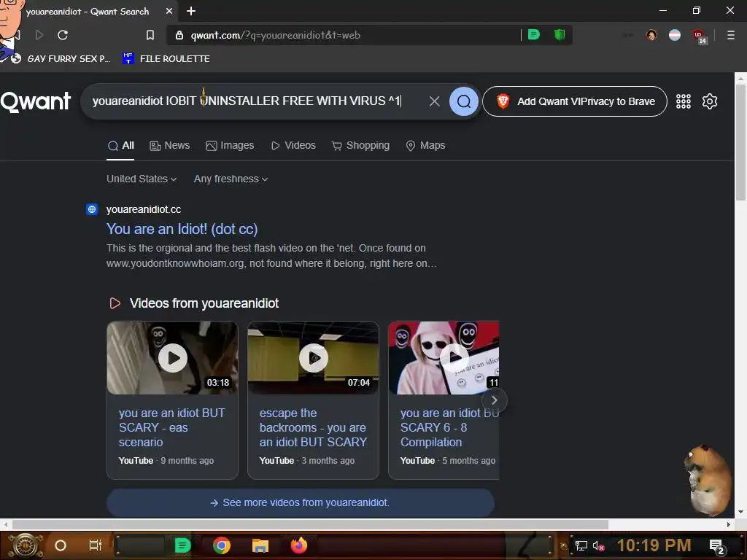Switch to the Videos tab

click(x=293, y=146)
